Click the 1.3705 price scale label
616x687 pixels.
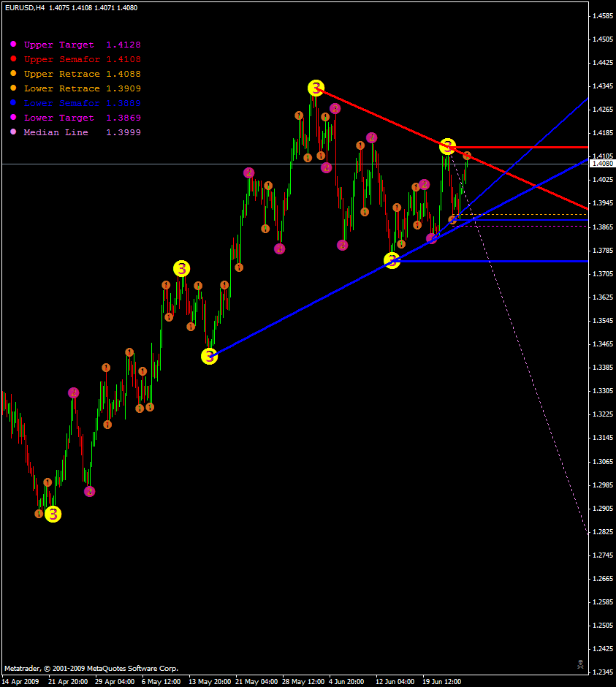pyautogui.click(x=603, y=274)
